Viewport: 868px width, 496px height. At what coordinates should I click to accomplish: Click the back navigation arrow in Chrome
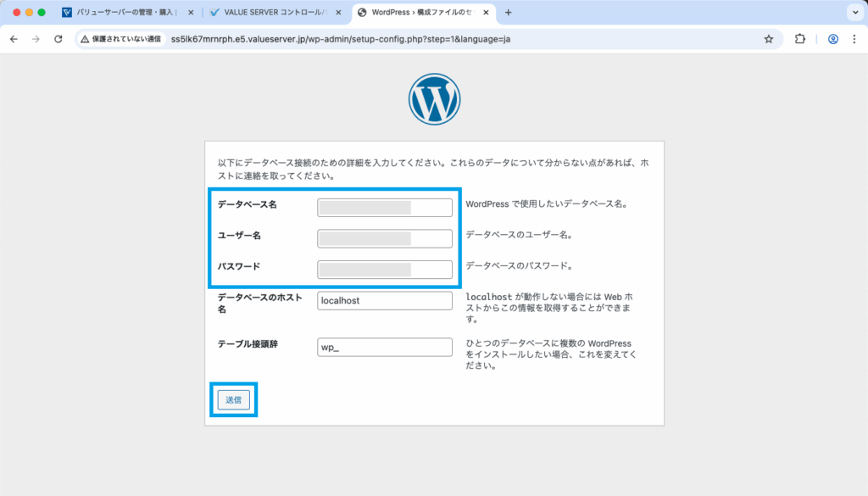click(13, 38)
